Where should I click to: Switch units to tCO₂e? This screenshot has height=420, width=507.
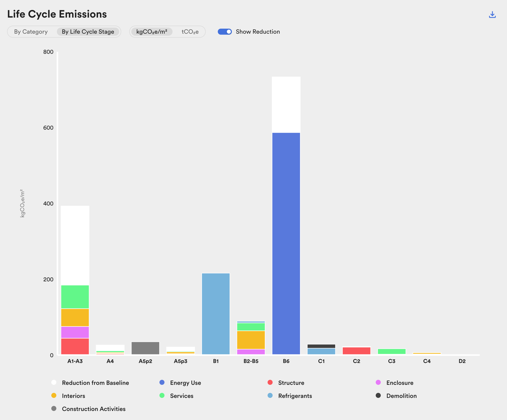pyautogui.click(x=190, y=32)
